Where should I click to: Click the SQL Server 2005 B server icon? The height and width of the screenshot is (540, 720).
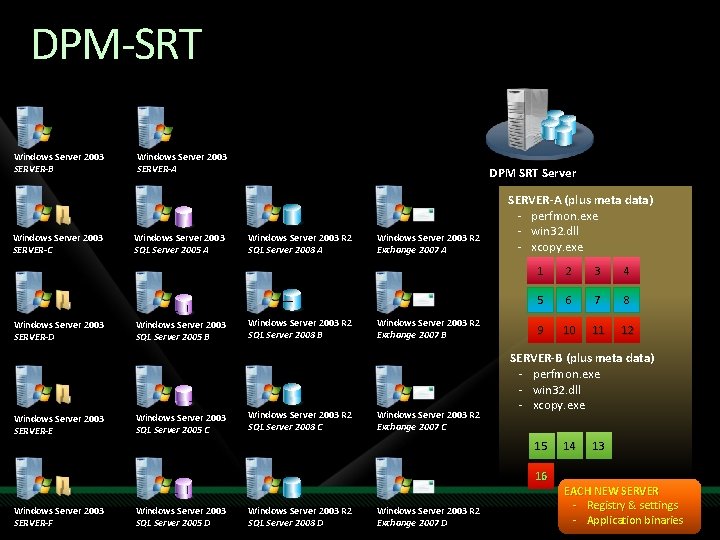pyautogui.click(x=164, y=292)
